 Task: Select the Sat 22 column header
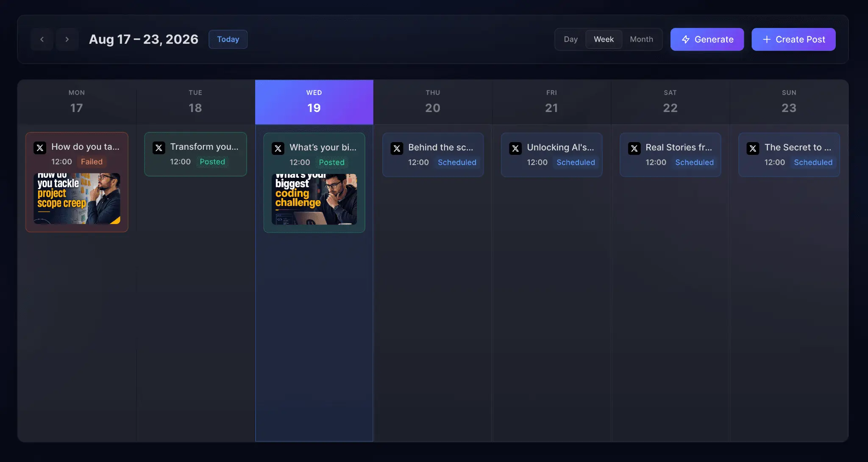(x=670, y=102)
